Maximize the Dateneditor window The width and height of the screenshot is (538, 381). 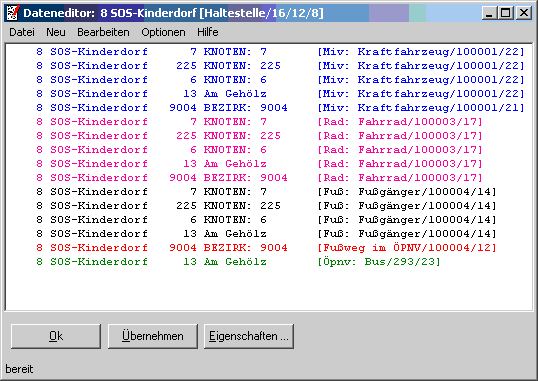[x=506, y=13]
